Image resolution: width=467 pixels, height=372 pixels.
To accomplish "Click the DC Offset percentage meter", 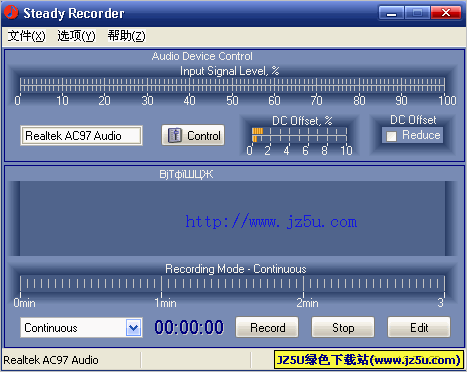I will coord(299,135).
